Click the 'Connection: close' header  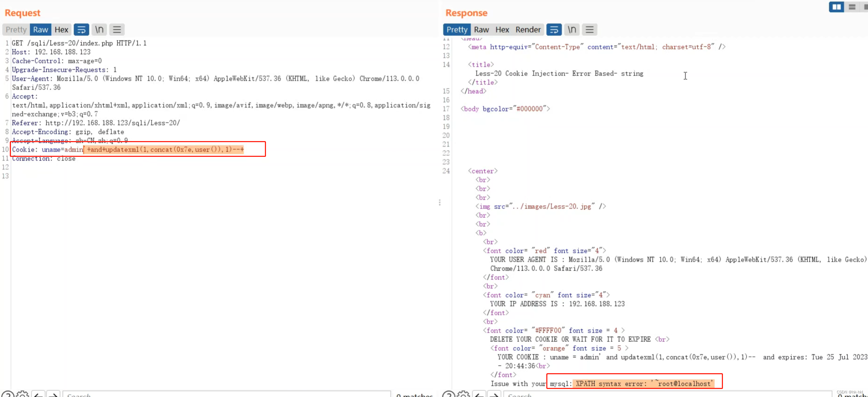pos(44,159)
